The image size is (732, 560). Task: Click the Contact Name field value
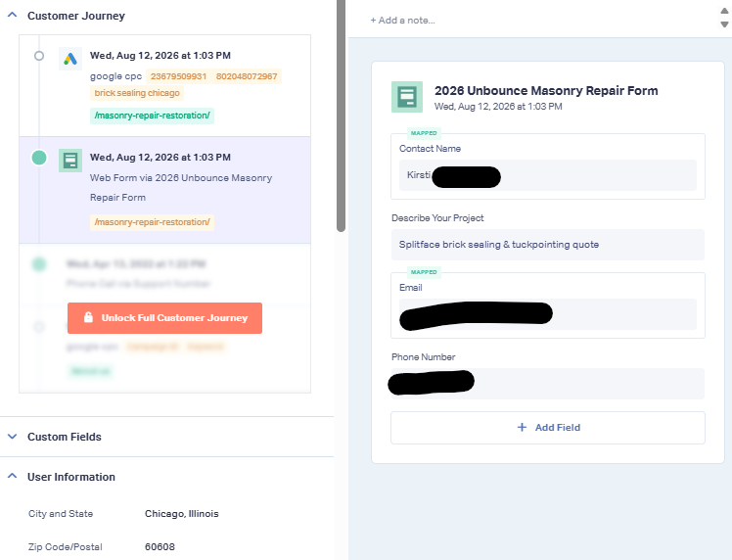click(548, 175)
